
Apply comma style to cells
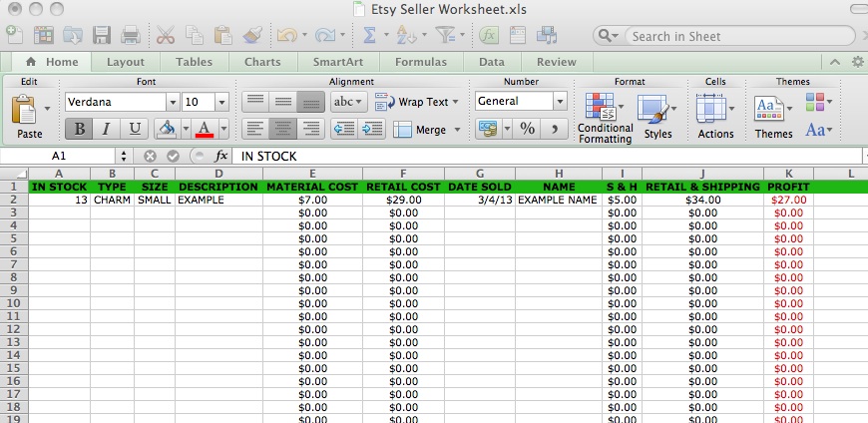[x=555, y=129]
